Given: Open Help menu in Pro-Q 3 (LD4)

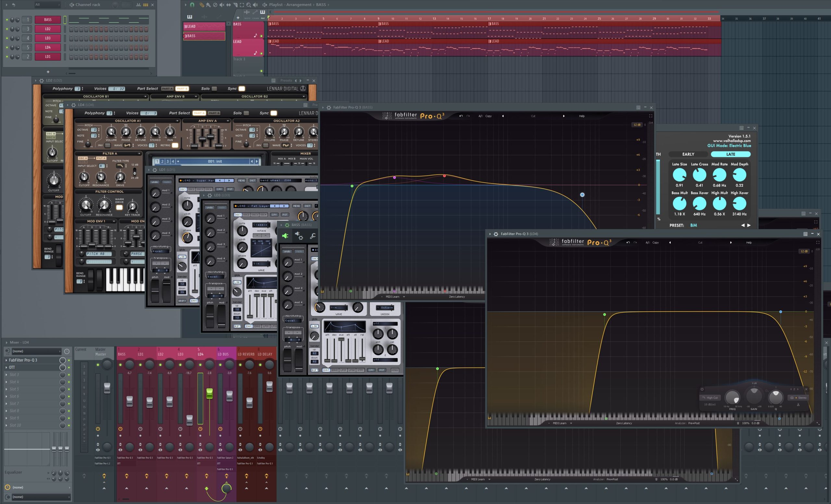Looking at the screenshot, I should tap(749, 243).
